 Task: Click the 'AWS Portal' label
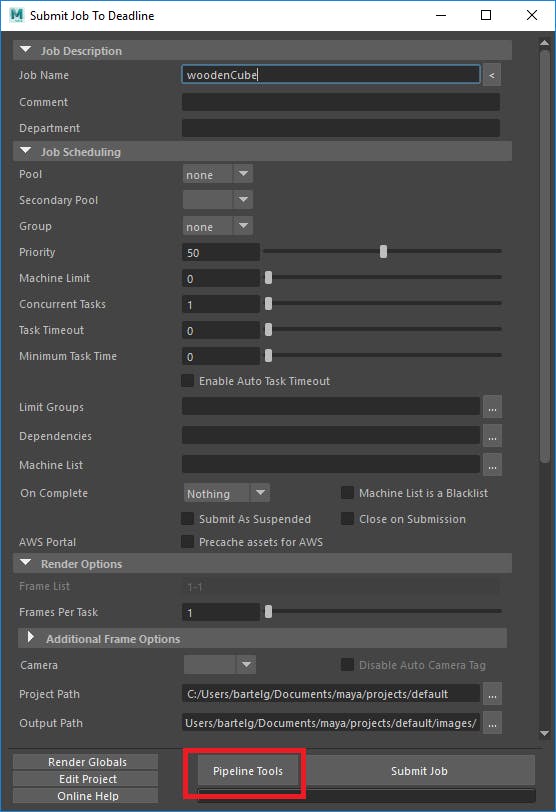tap(48, 542)
